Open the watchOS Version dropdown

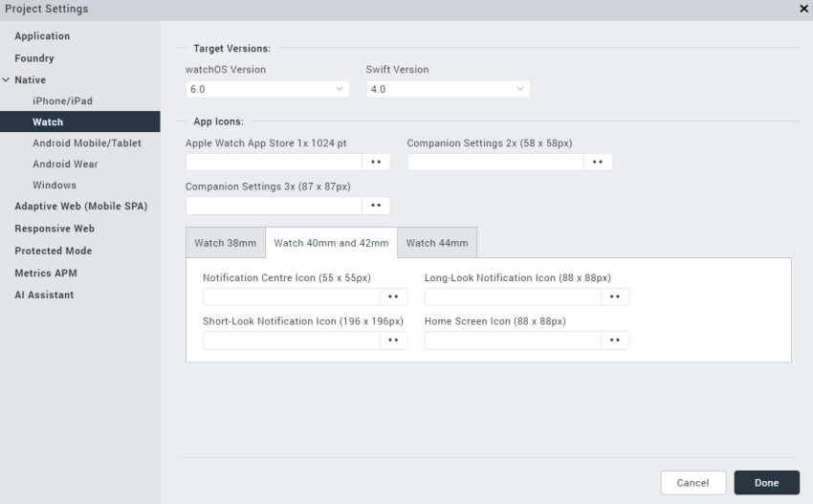pos(268,89)
